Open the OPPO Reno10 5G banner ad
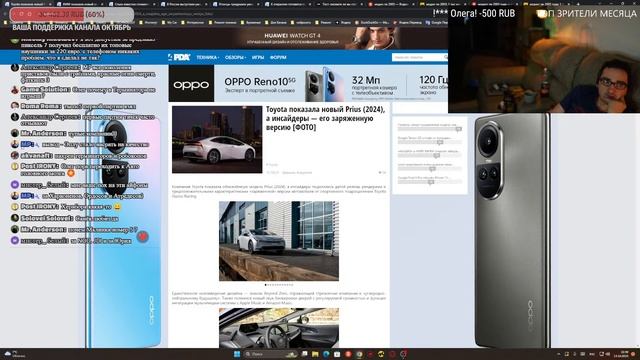The height and width of the screenshot is (360, 640). click(308, 84)
